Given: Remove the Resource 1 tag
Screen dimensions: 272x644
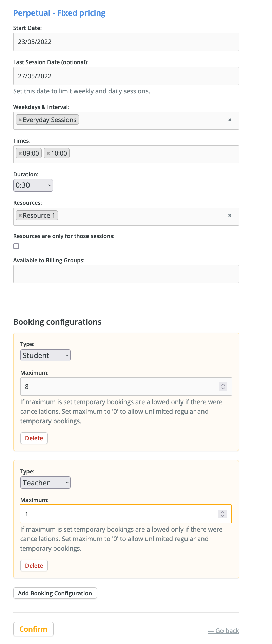Looking at the screenshot, I should tap(20, 215).
